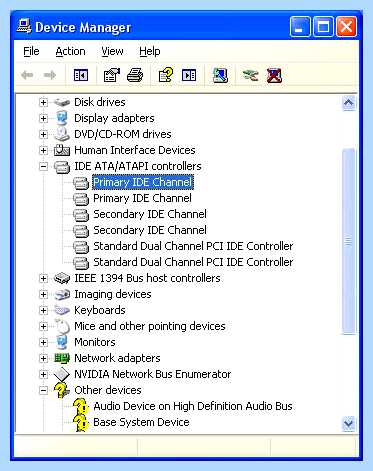Image resolution: width=373 pixels, height=471 pixels.
Task: Click the IEEE 1394 Bus host controllers icon
Action: pos(62,278)
